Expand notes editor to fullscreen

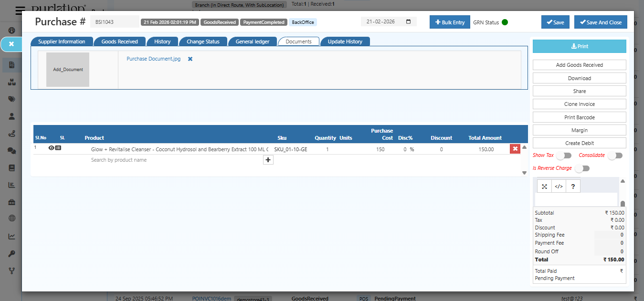tap(544, 186)
